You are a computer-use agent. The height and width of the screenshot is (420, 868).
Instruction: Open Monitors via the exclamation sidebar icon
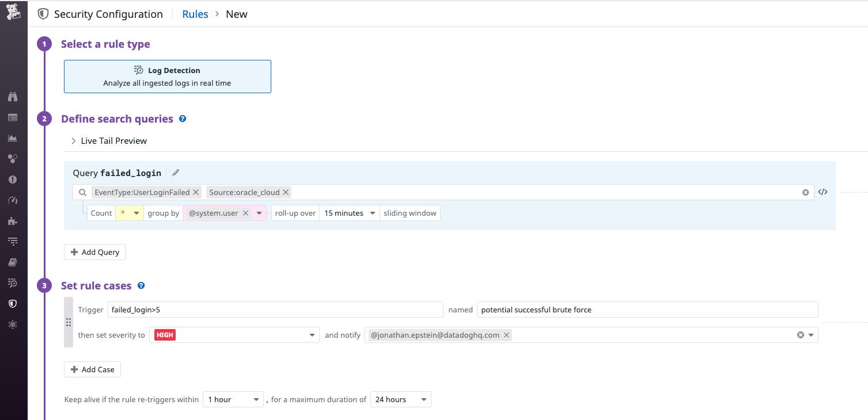click(13, 179)
